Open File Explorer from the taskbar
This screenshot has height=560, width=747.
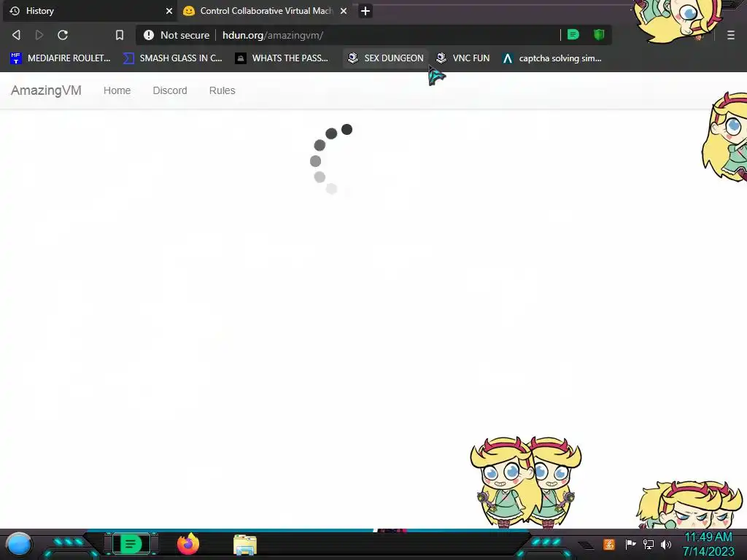[245, 545]
